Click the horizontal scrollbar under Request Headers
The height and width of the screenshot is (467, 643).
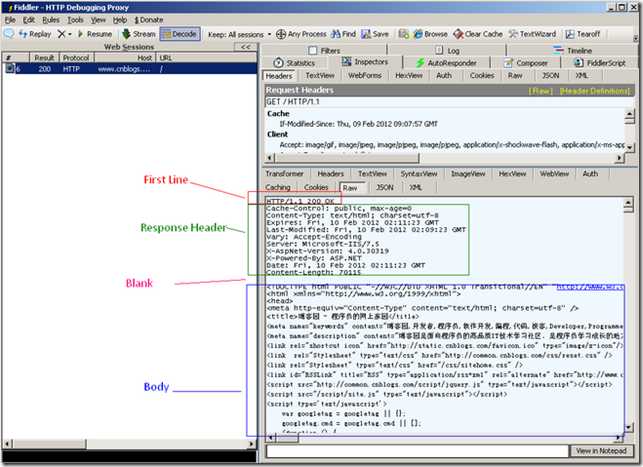[x=445, y=157]
